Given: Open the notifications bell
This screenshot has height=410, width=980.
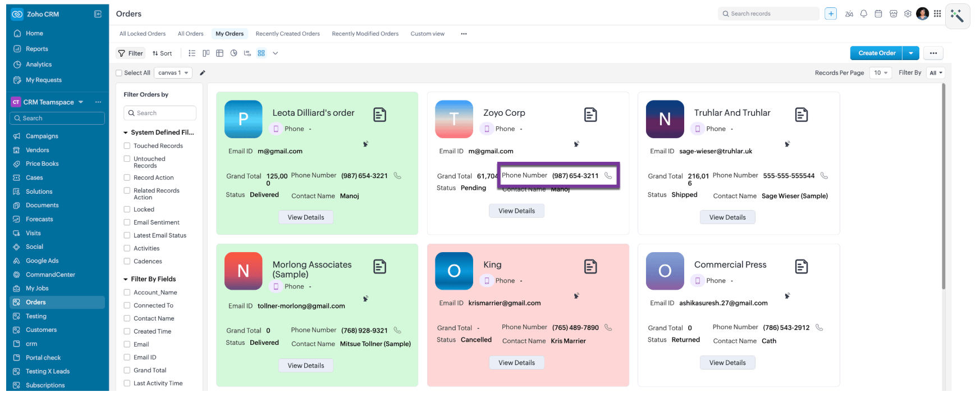Looking at the screenshot, I should coord(864,14).
